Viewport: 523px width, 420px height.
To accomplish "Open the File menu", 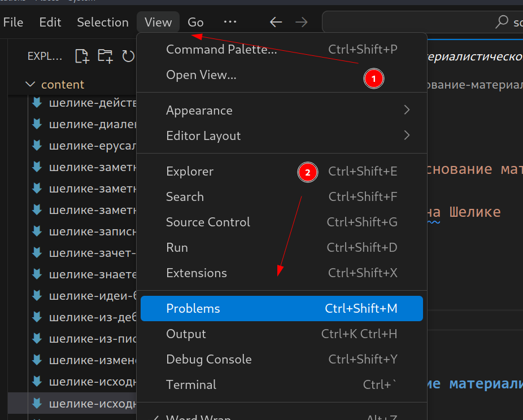I will (x=13, y=22).
